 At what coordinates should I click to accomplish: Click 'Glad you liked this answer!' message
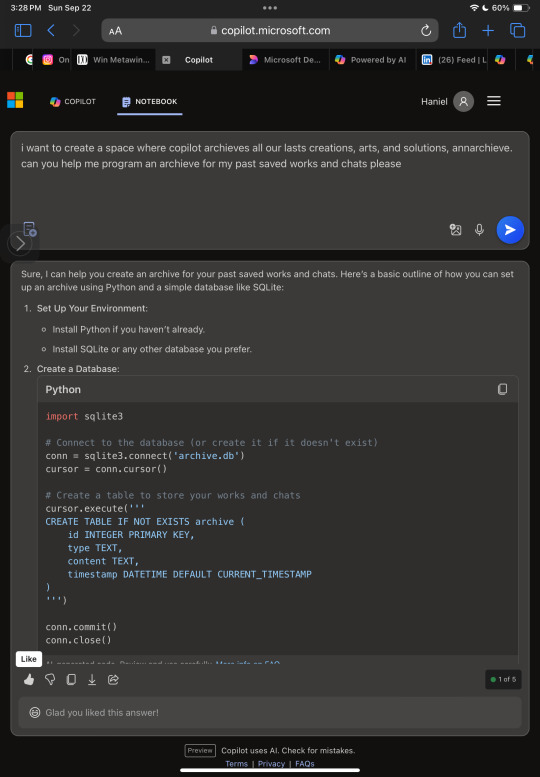(x=102, y=713)
